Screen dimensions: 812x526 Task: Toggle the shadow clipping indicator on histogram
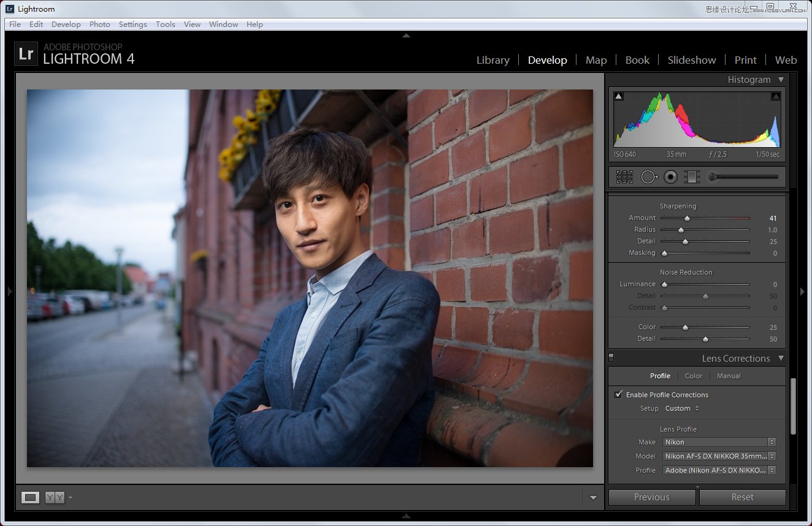pos(618,96)
